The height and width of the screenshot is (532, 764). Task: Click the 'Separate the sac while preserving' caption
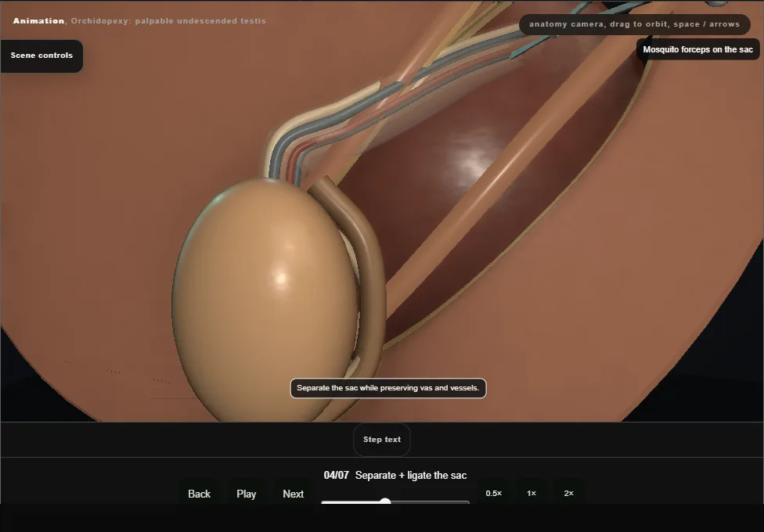point(388,388)
